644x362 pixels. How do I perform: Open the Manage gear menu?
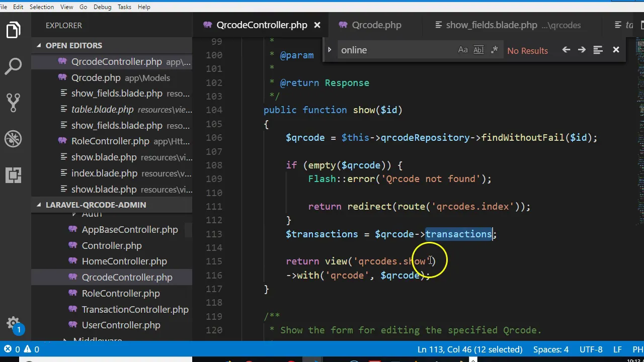click(14, 323)
